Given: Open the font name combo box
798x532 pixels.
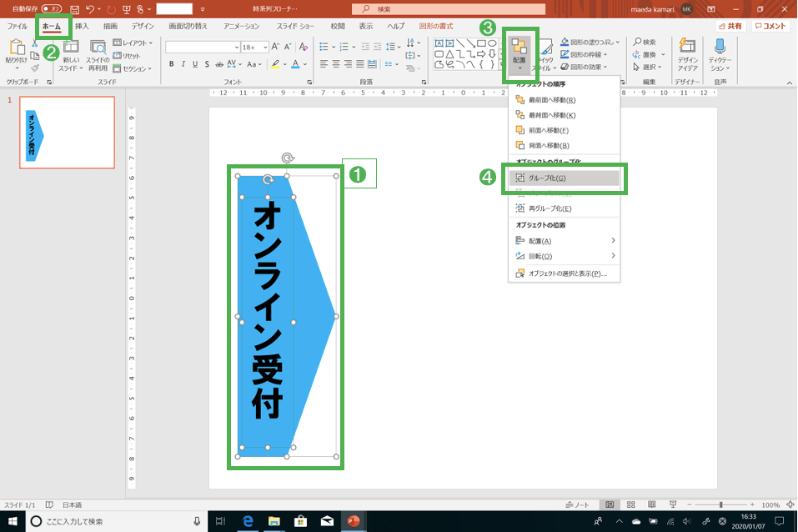Looking at the screenshot, I should [x=203, y=47].
